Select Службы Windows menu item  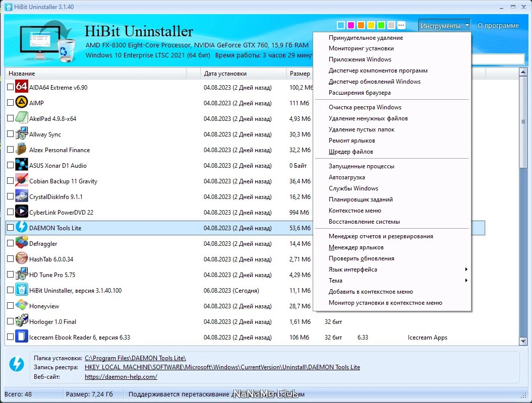click(x=392, y=188)
